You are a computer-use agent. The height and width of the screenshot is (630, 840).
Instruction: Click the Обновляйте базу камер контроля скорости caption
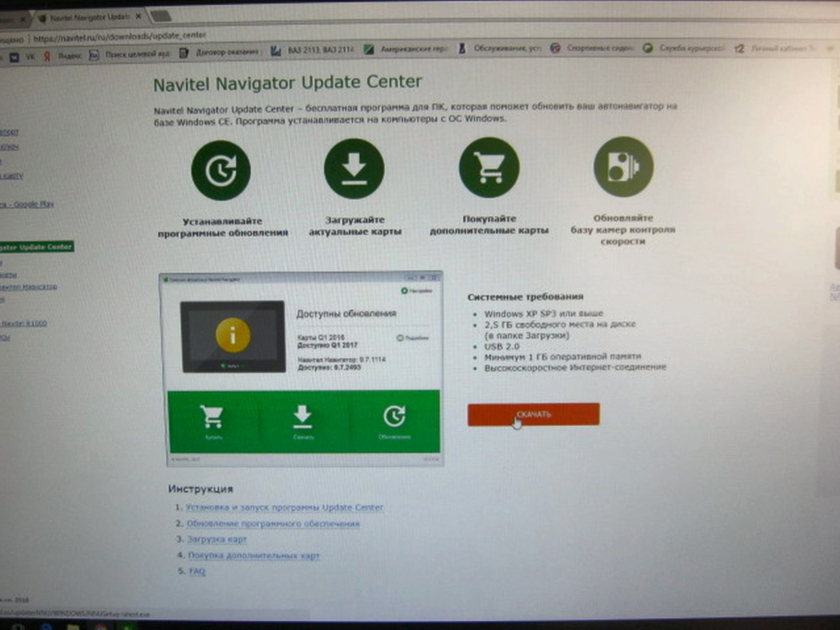click(623, 230)
